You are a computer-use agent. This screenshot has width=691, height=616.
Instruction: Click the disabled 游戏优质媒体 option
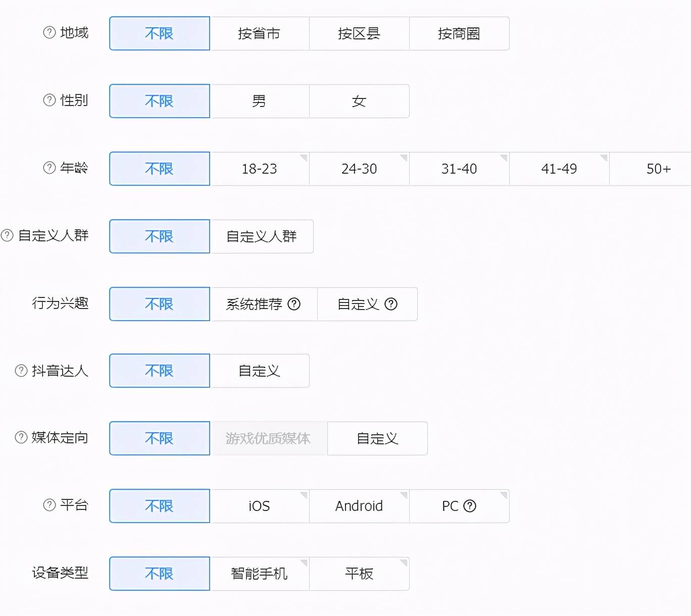pyautogui.click(x=269, y=438)
